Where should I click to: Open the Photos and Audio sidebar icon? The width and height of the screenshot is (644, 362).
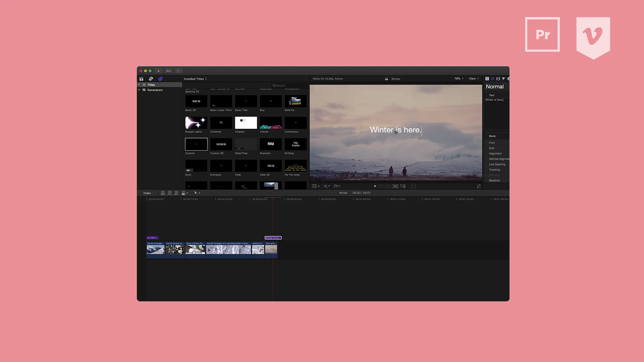pos(151,79)
